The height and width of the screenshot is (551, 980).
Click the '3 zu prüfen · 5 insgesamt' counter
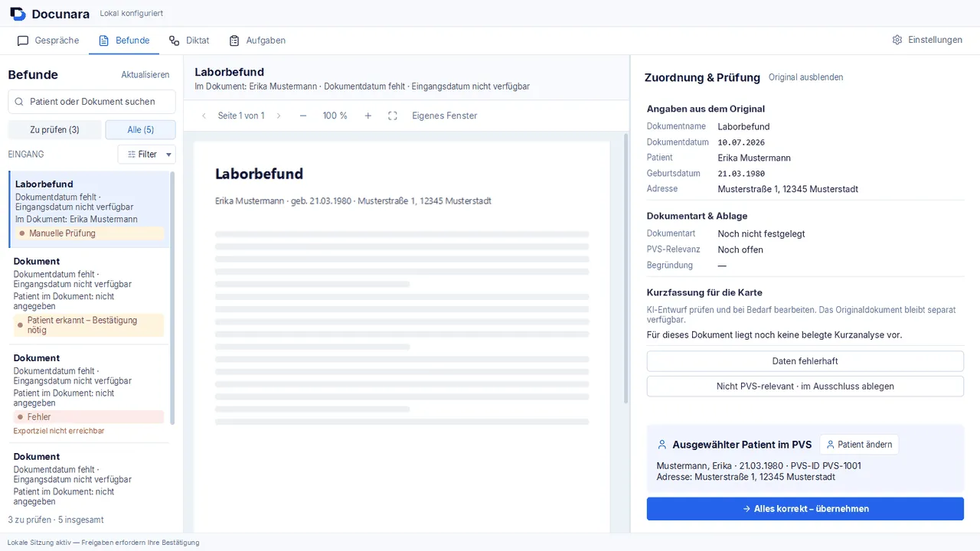(56, 520)
